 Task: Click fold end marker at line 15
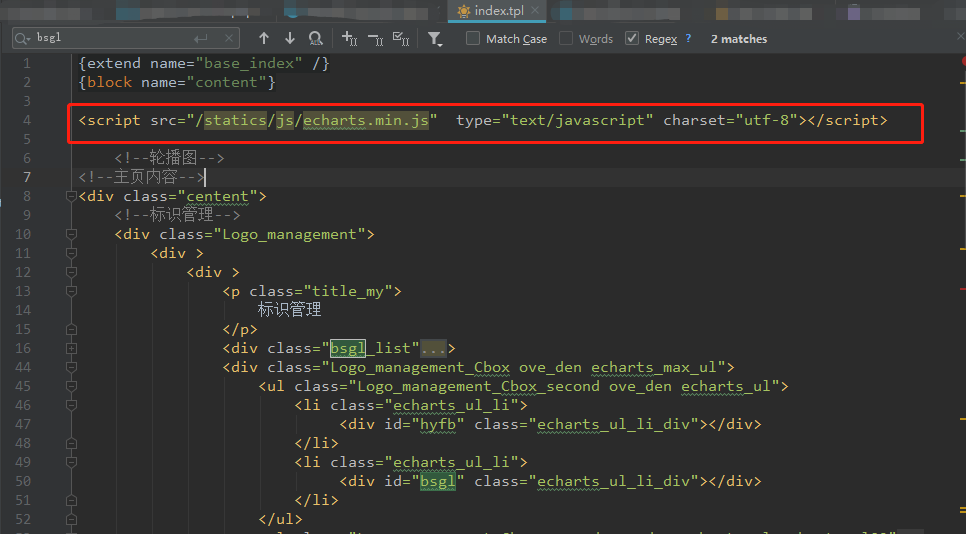(x=71, y=330)
